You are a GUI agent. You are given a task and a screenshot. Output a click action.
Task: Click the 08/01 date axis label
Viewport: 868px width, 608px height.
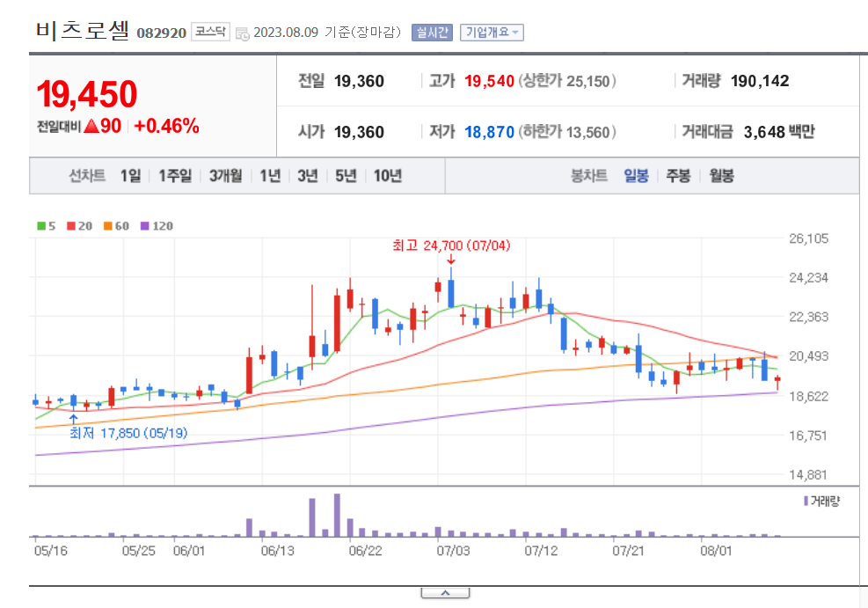click(x=716, y=551)
